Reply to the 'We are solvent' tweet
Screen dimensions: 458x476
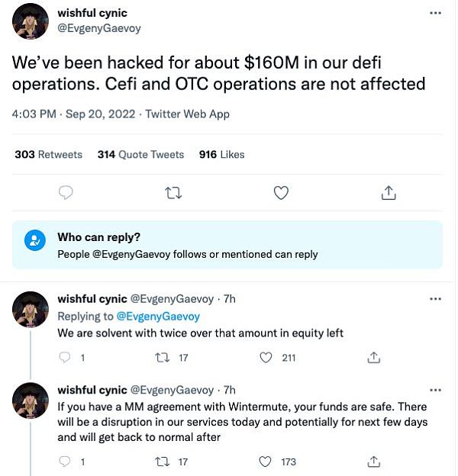point(65,358)
